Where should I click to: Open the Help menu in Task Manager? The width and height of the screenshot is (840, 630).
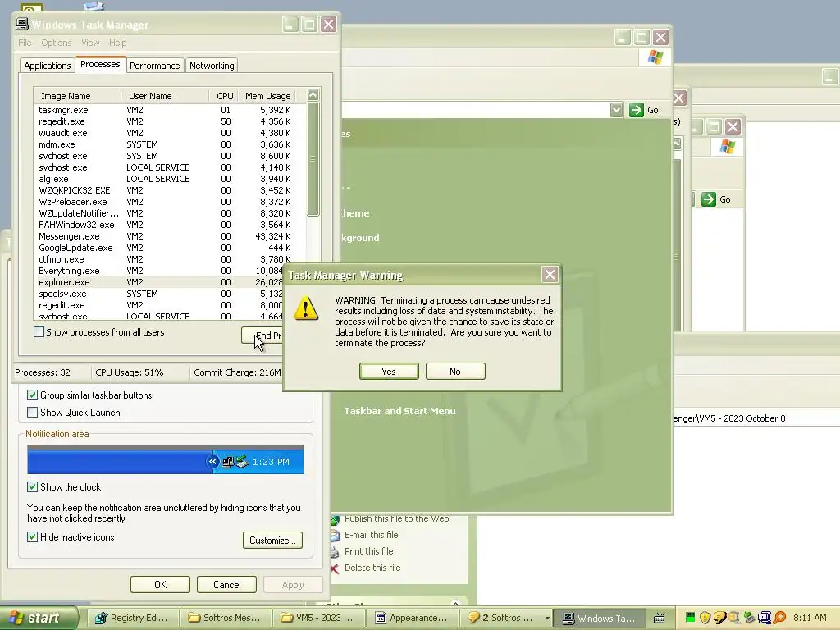(118, 43)
